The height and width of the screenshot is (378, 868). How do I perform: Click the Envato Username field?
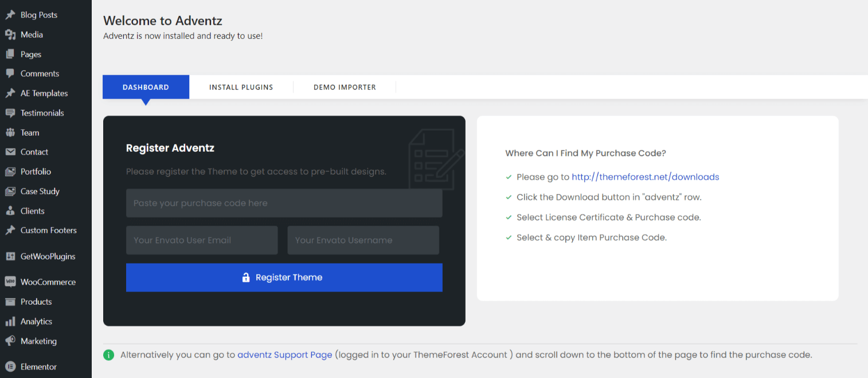363,240
